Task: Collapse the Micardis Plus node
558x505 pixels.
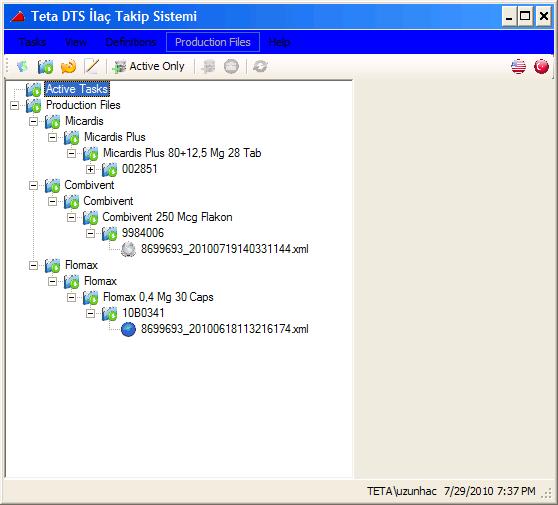Action: [52, 137]
